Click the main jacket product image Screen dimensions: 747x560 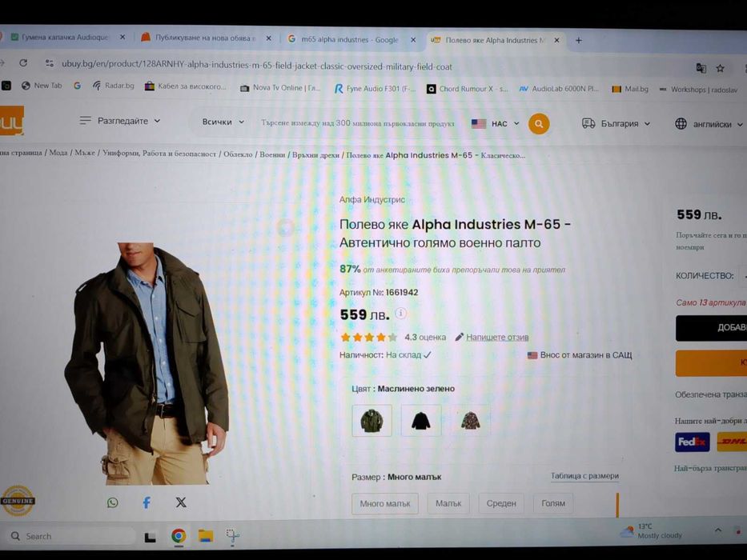coord(147,364)
